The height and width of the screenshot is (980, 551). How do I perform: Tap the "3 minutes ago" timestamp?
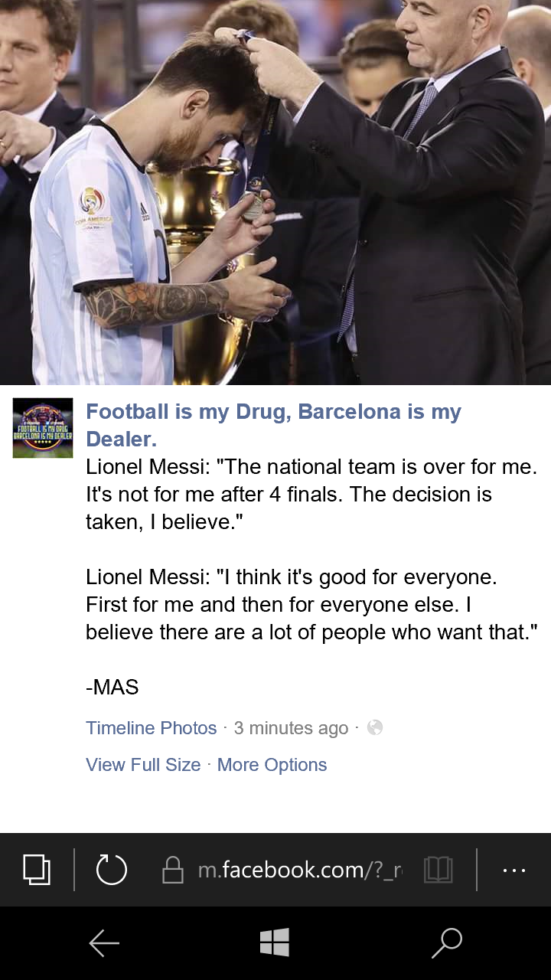point(291,728)
